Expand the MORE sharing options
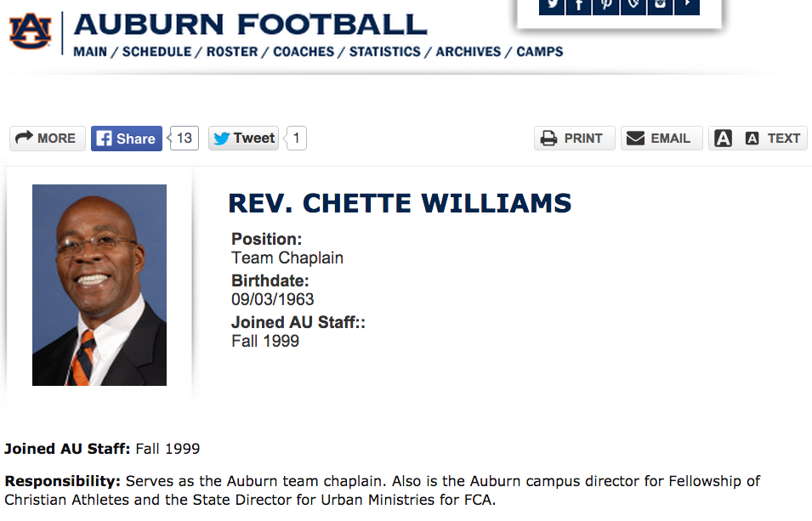 [x=47, y=139]
